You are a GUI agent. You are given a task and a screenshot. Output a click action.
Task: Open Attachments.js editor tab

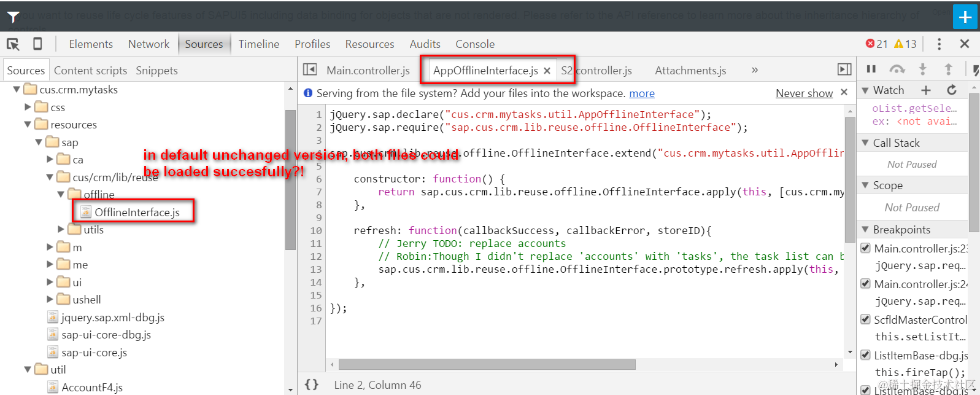point(690,71)
